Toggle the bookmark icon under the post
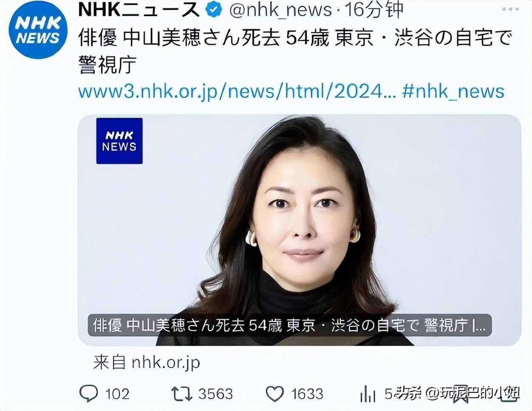 click(x=460, y=394)
